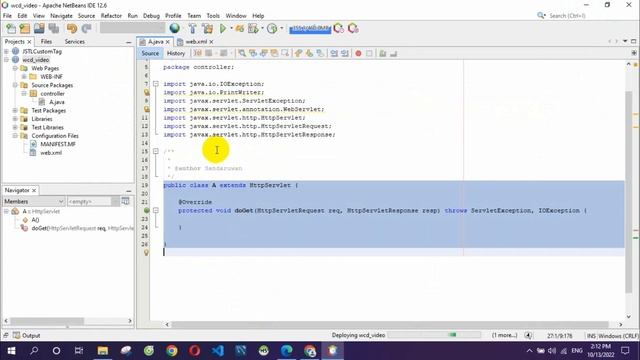
Task: Open the run configuration combo box
Action: coord(133,28)
